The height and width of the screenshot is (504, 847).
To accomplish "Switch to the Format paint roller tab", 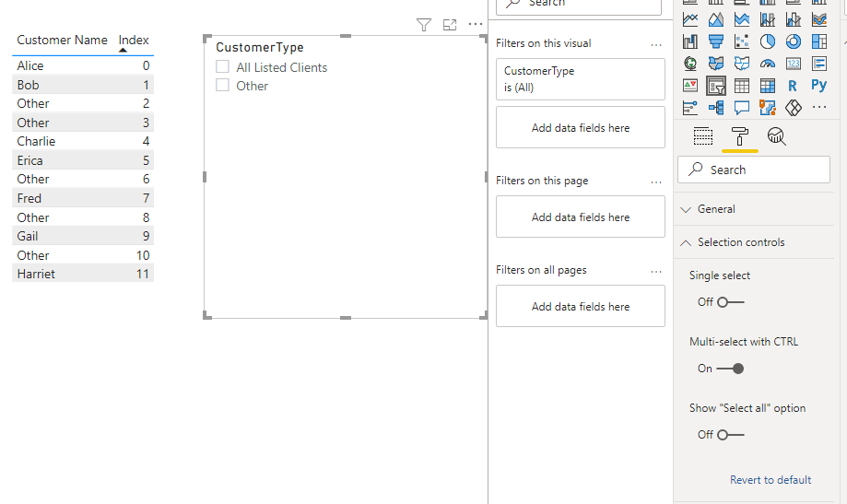I will click(739, 136).
